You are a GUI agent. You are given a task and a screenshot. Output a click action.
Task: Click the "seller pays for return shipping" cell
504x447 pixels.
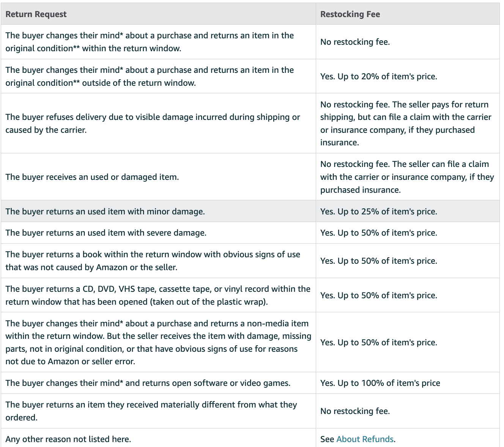click(405, 123)
